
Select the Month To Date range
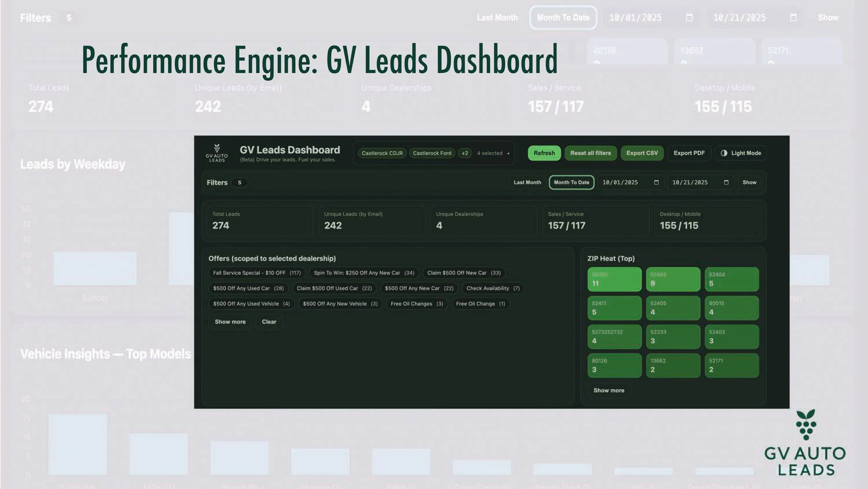571,182
